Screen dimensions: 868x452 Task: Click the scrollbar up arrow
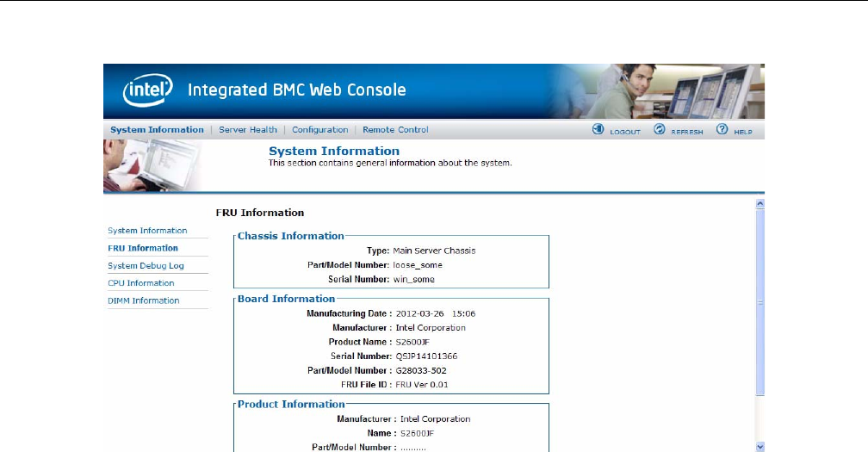tap(760, 203)
